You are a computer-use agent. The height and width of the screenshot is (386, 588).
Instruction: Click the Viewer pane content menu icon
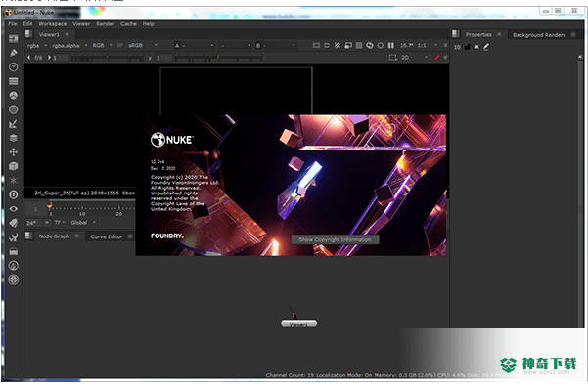[x=29, y=34]
